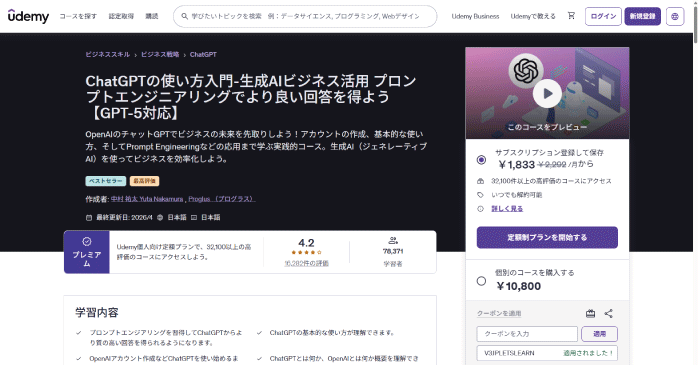698x365 pixels.
Task: Click the クーポンを適用 label link
Action: point(499,313)
